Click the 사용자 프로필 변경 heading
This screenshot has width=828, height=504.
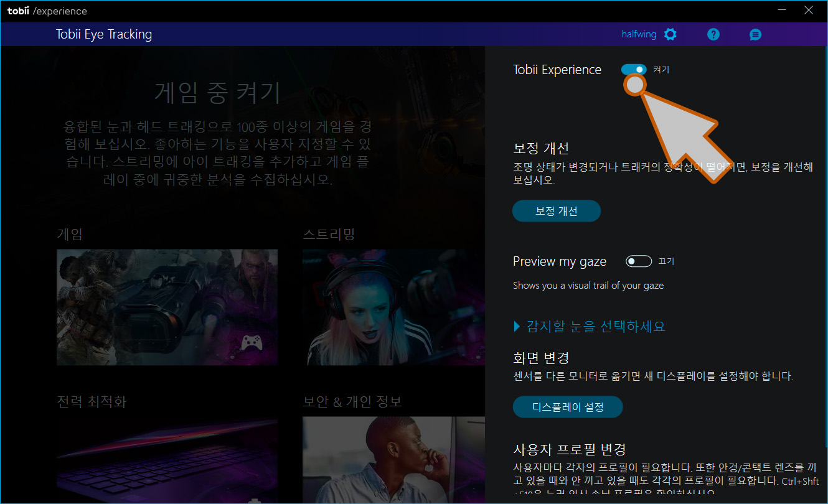(x=569, y=449)
